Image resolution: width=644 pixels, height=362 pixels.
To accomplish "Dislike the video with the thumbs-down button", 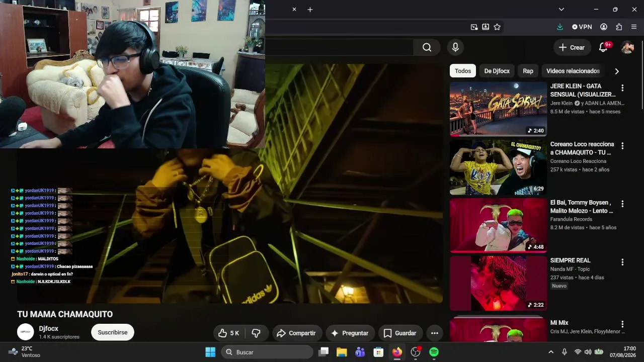I will (256, 333).
